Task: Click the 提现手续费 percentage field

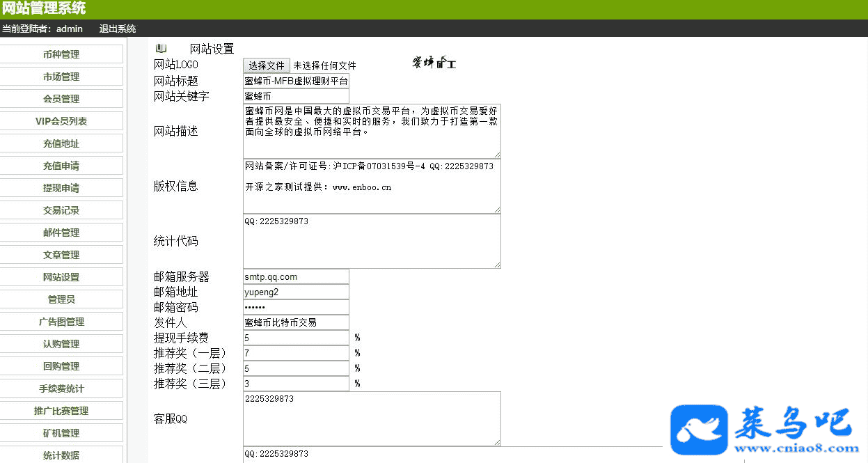Action: [296, 338]
